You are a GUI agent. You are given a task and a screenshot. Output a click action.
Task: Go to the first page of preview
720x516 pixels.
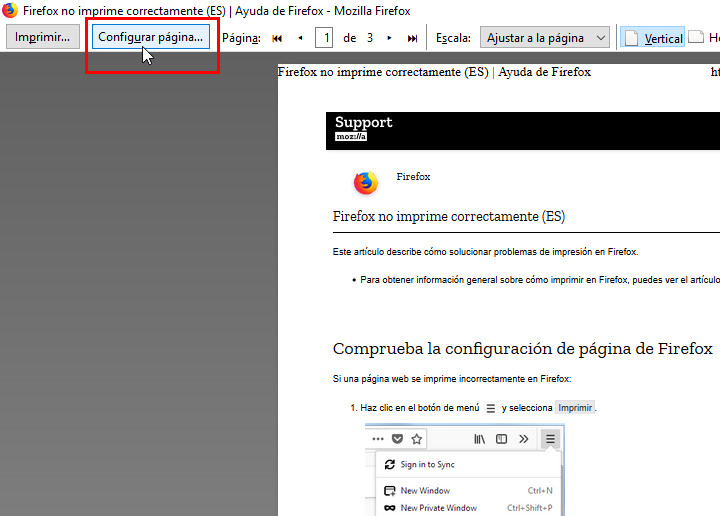[277, 38]
